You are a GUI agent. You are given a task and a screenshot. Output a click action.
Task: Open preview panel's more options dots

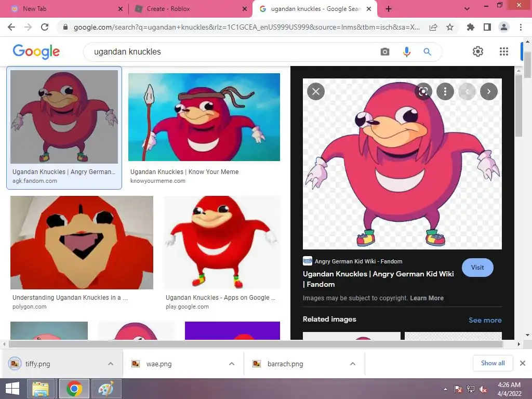coord(445,91)
